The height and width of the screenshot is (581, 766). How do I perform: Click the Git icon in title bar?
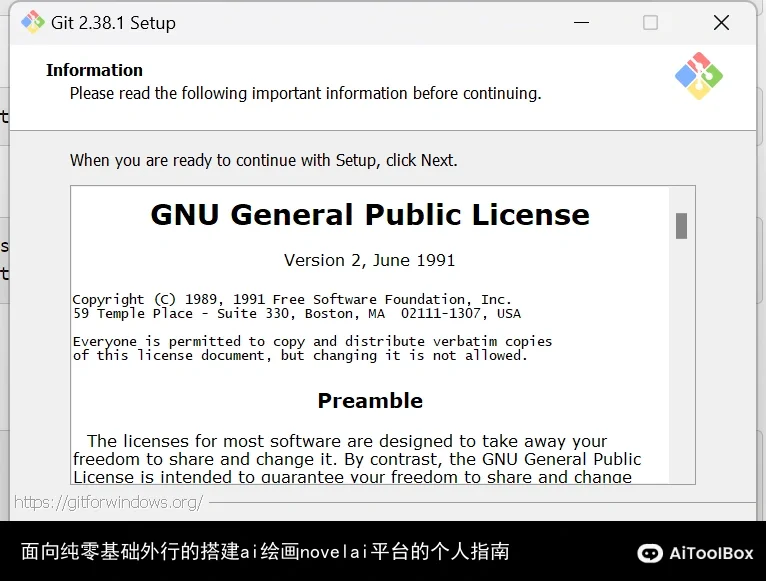[x=32, y=22]
